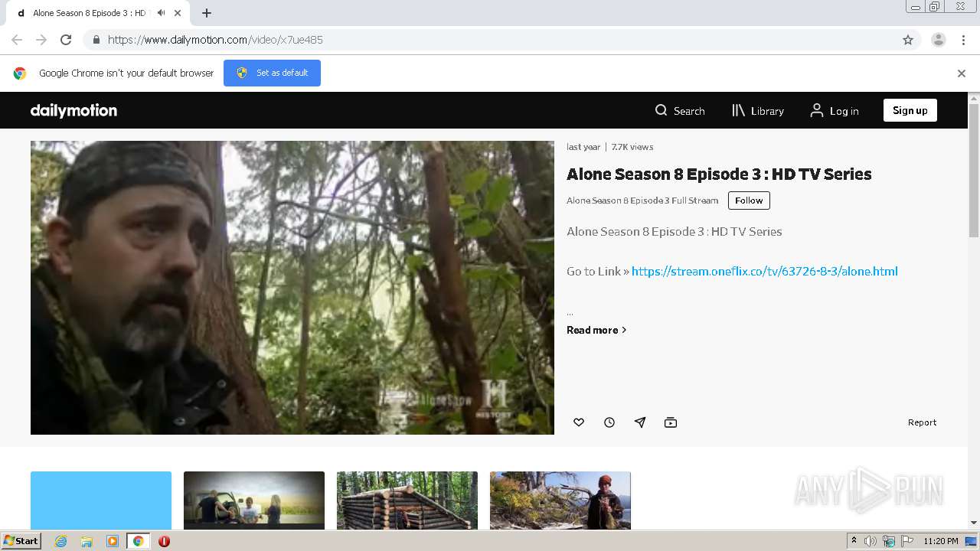The height and width of the screenshot is (551, 980).
Task: Click the video title heading
Action: pos(719,174)
